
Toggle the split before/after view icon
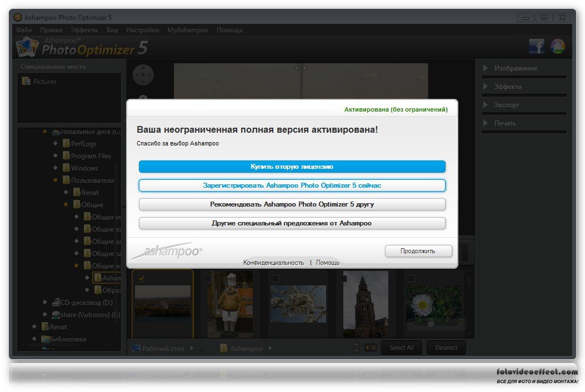click(370, 348)
